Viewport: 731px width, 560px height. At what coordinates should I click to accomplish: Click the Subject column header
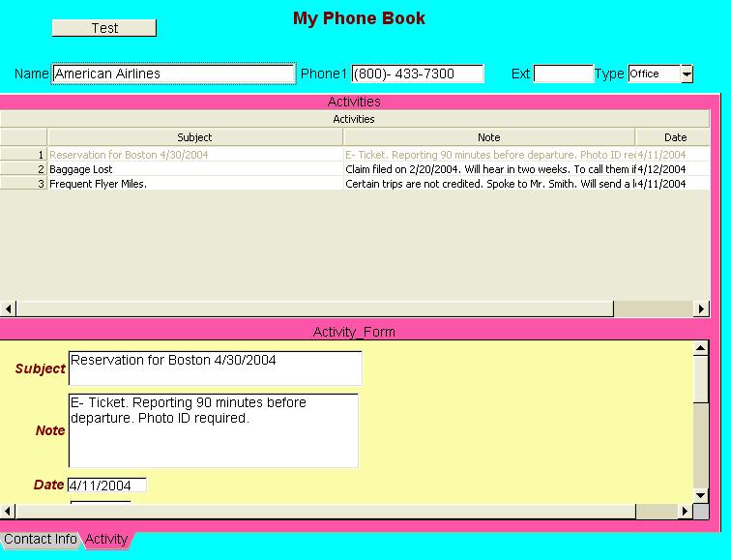pos(194,137)
